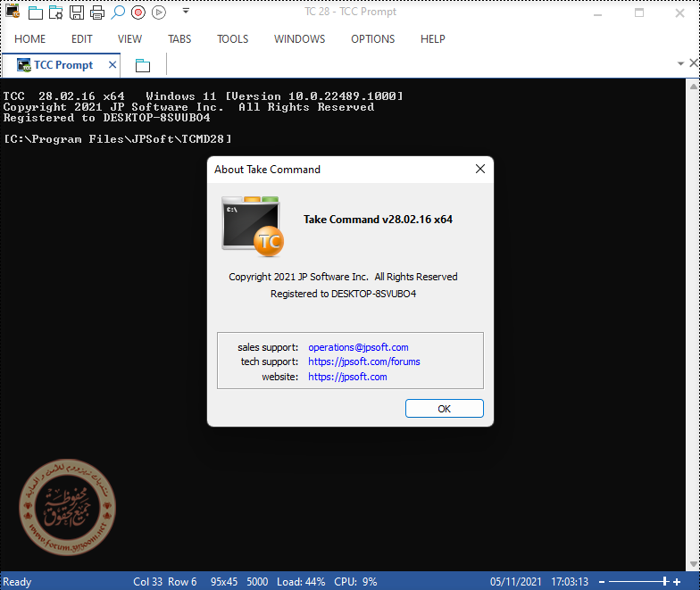Click the dialog's 'Copyright 2021 JP Software Inc.' line
The image size is (700, 590).
[343, 277]
